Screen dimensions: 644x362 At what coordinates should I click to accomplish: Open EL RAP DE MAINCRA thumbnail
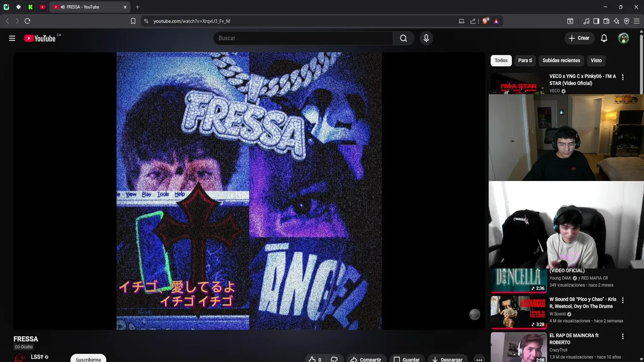pyautogui.click(x=518, y=347)
